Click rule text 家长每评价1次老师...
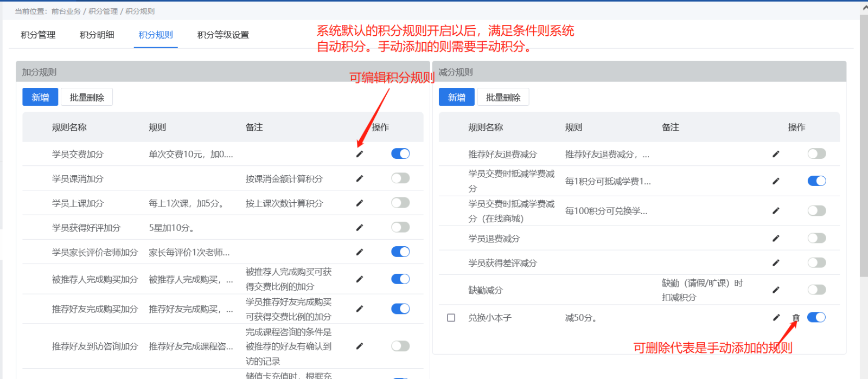The width and height of the screenshot is (868, 379). (189, 253)
